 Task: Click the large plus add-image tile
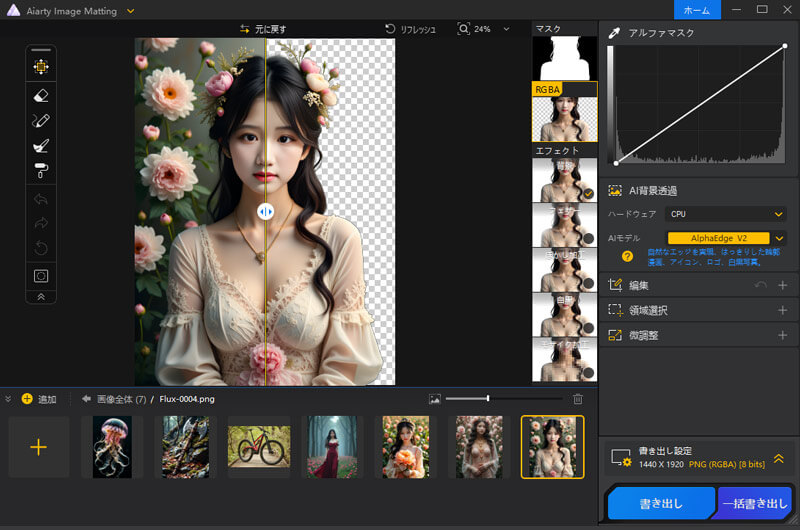[39, 447]
